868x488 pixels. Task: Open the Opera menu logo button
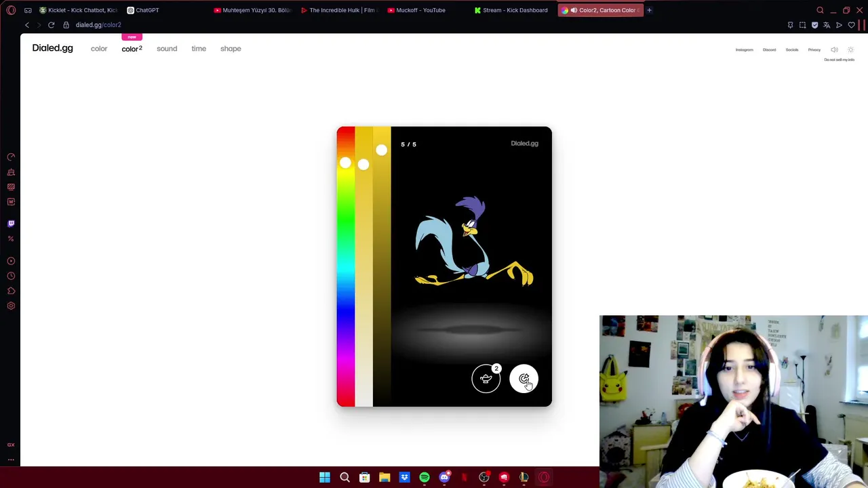point(11,10)
